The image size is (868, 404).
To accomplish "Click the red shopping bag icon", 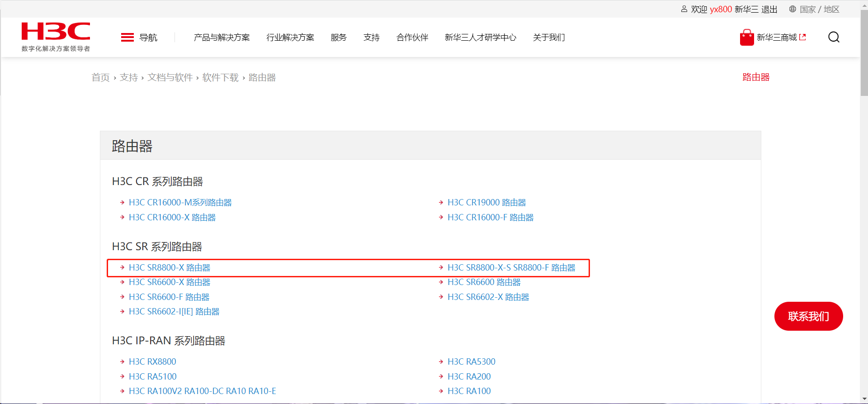I will pos(746,38).
